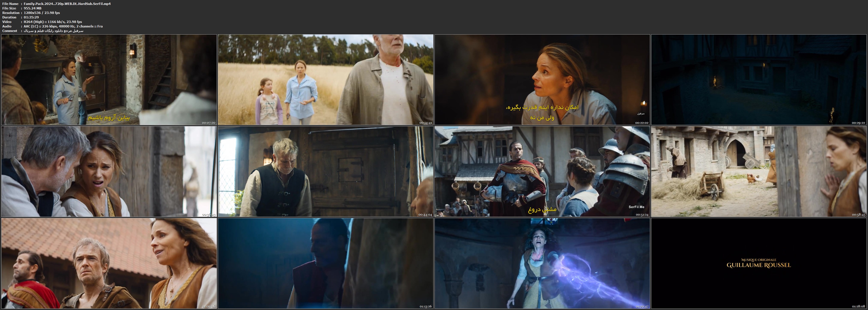
Task: Select the village street thumbnail at 00:58:45
Action: coord(758,171)
